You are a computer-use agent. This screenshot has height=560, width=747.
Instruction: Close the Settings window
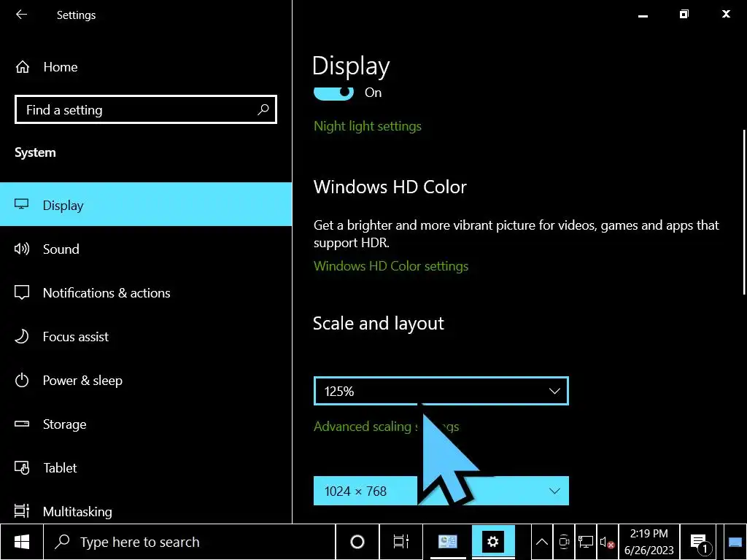point(726,15)
